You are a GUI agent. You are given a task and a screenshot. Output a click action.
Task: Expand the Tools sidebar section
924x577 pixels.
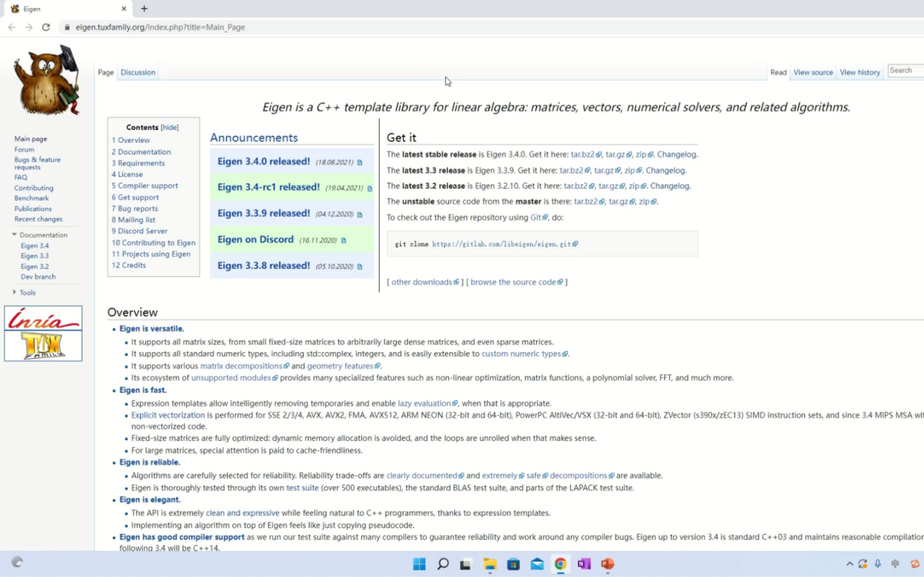pyautogui.click(x=24, y=293)
